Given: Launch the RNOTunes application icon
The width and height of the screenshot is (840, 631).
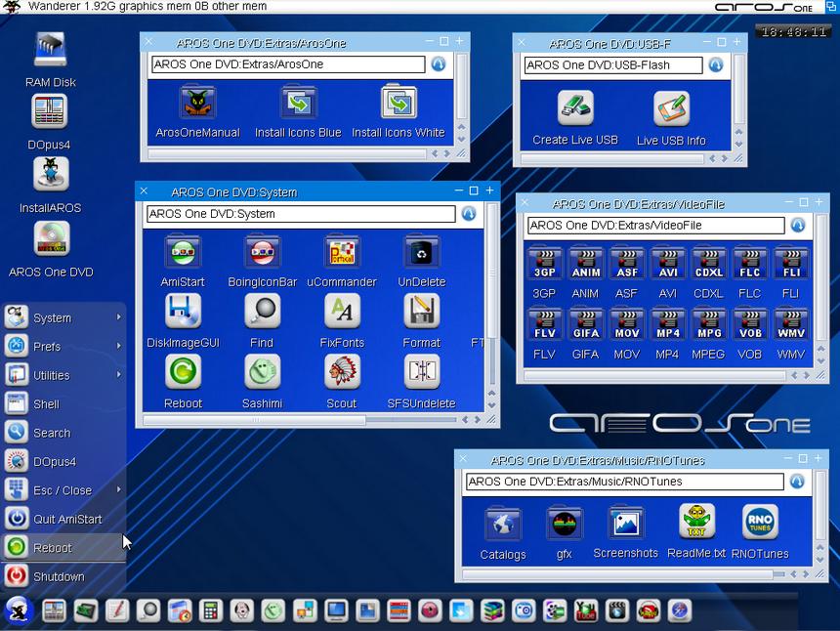Looking at the screenshot, I should [x=760, y=522].
